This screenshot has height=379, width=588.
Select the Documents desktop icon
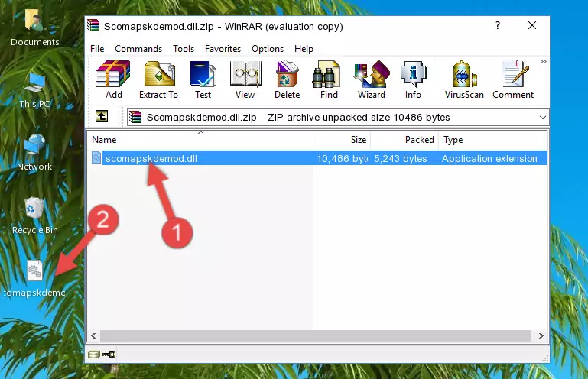35,28
